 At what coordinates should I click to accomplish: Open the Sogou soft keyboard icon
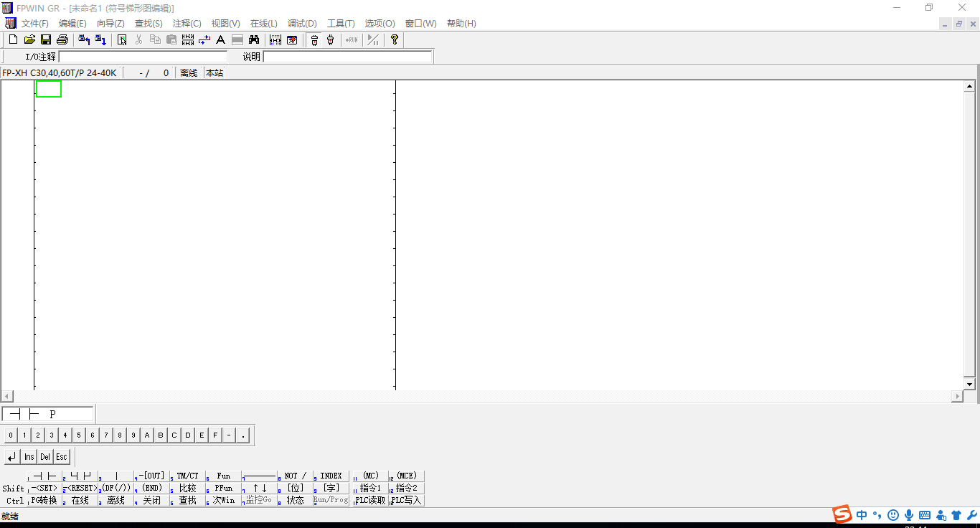[925, 515]
